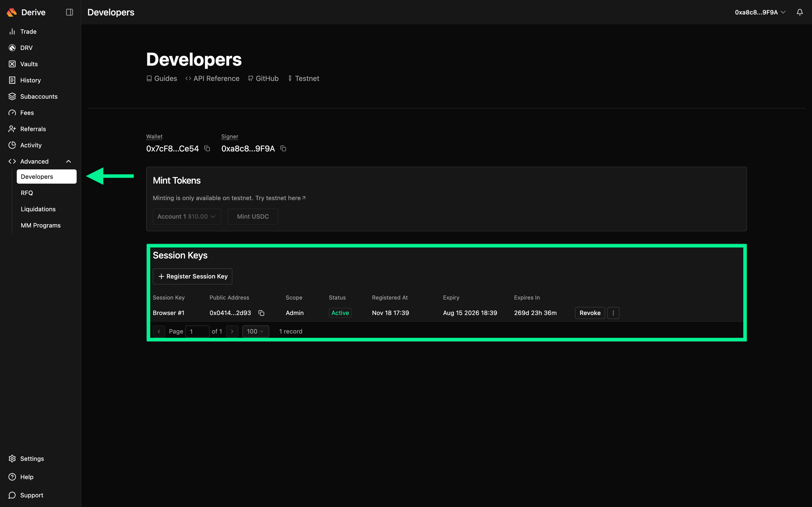The width and height of the screenshot is (812, 507).
Task: Go to the RFQ submenu item
Action: click(x=27, y=193)
